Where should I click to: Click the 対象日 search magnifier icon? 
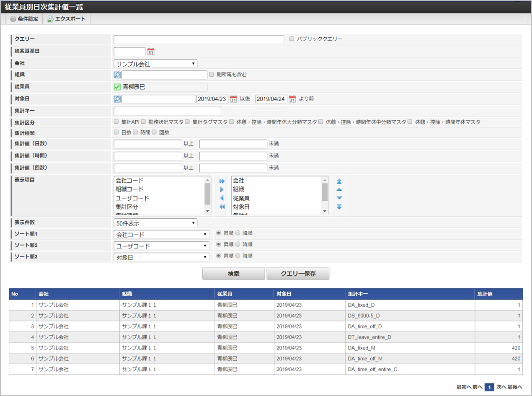117,99
